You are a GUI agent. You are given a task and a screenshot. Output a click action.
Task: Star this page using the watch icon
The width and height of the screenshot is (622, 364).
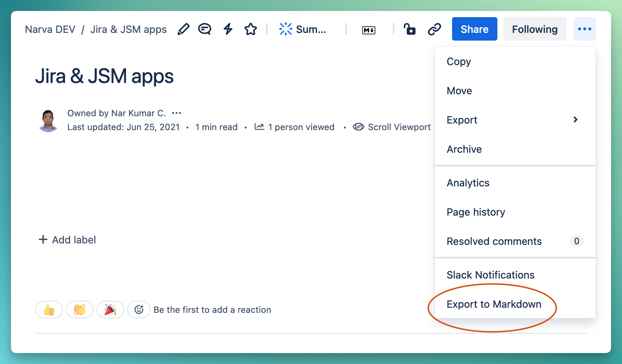(x=250, y=29)
